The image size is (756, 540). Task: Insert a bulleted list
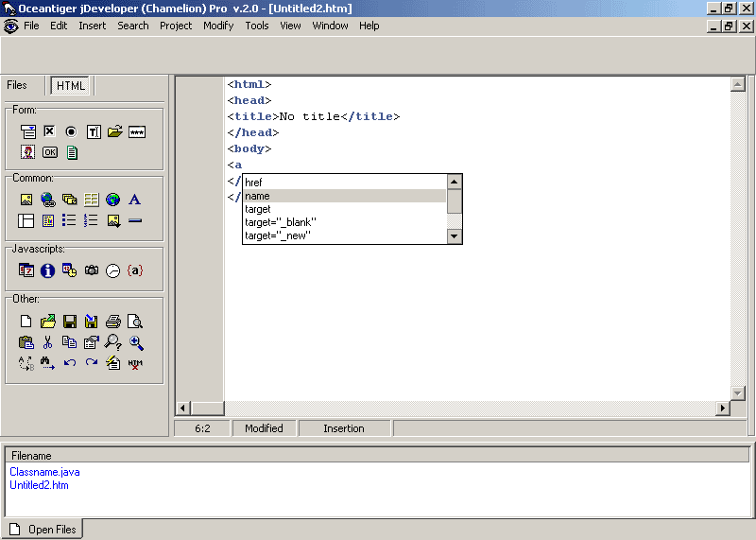click(x=69, y=220)
